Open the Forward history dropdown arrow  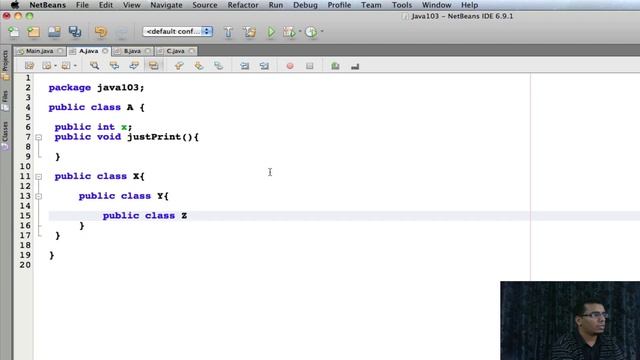click(75, 66)
